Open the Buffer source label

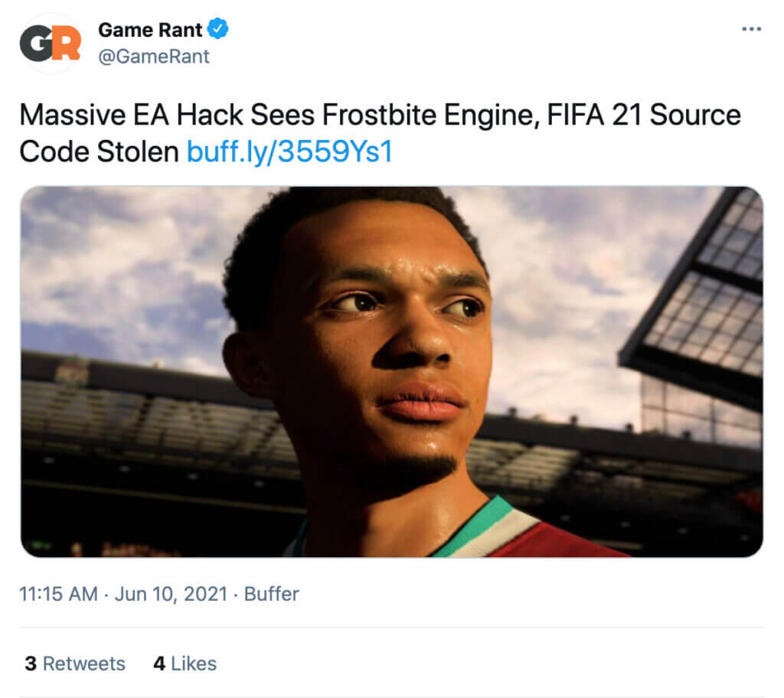271,593
